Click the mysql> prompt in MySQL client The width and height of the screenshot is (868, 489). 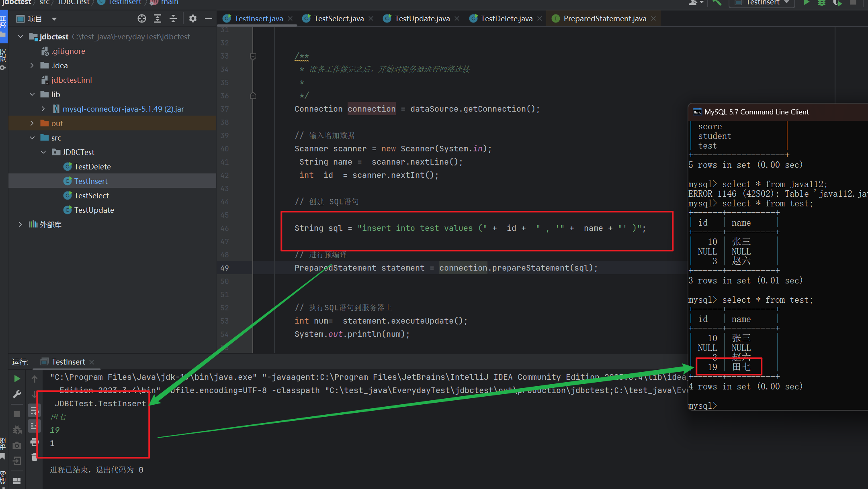[x=703, y=406]
